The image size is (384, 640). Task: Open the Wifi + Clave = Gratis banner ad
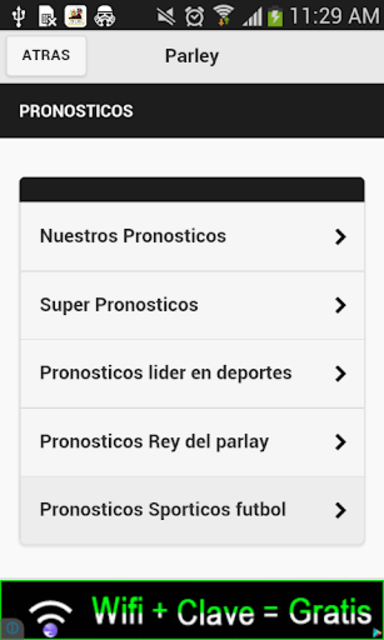[192, 610]
